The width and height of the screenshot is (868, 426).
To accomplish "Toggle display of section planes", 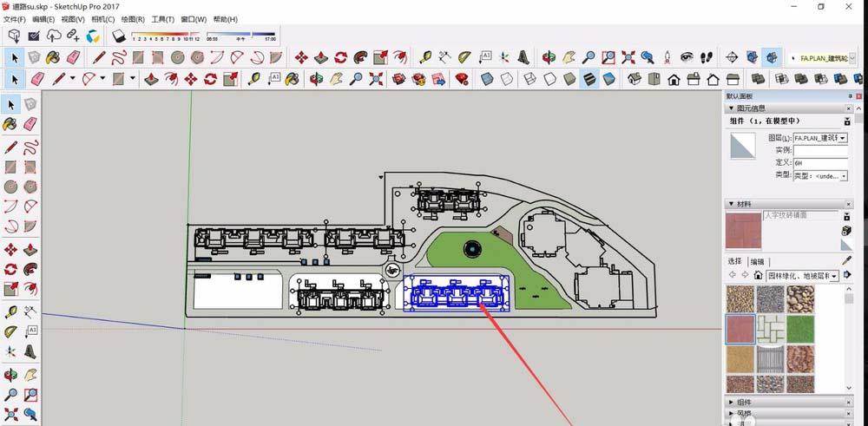I will 752,57.
